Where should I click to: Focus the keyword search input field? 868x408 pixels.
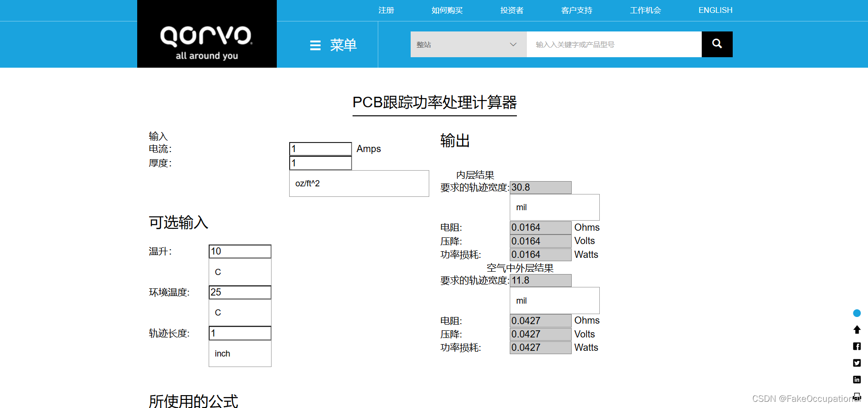614,44
